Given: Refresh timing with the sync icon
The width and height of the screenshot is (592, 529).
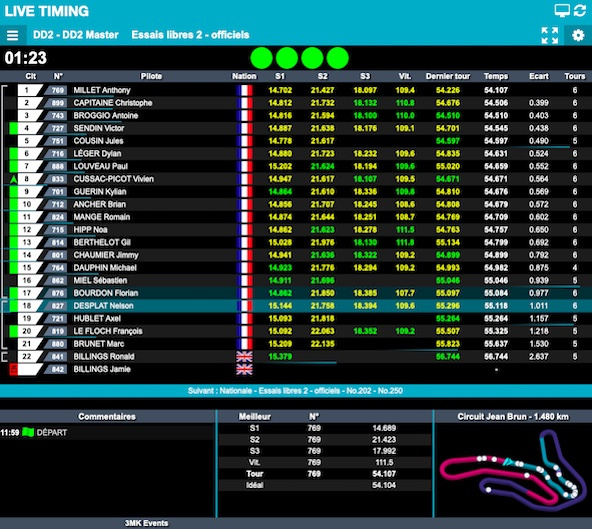Looking at the screenshot, I should (x=580, y=11).
